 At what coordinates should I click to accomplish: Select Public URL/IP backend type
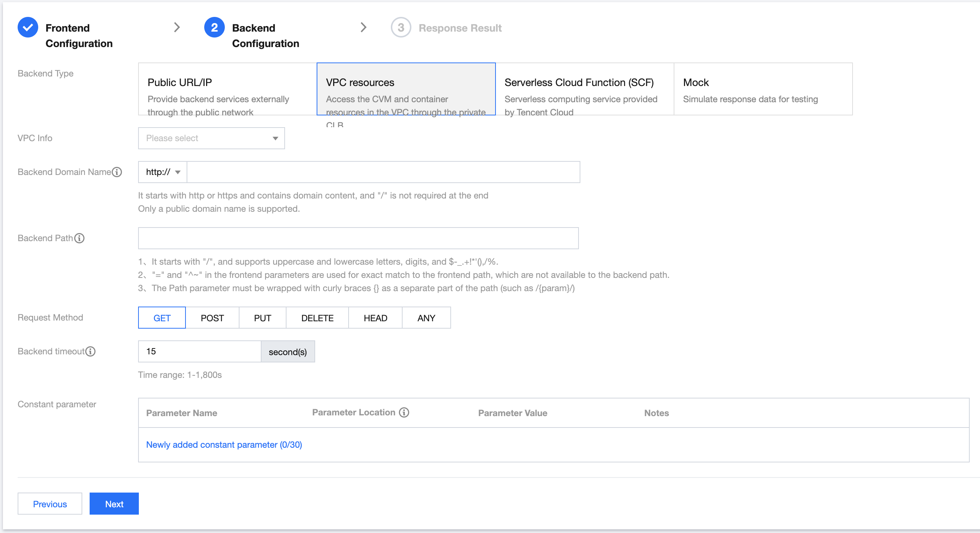click(x=227, y=89)
